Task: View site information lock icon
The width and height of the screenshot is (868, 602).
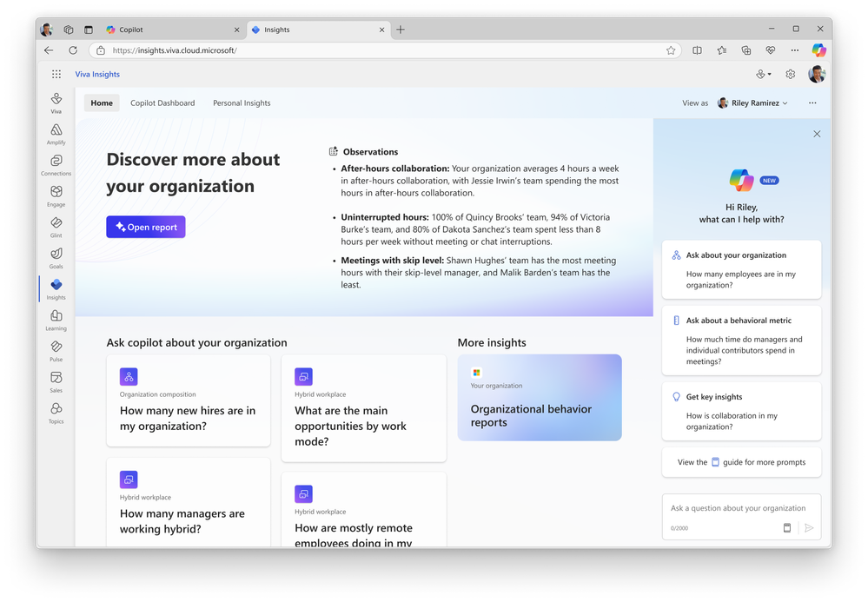Action: [101, 50]
